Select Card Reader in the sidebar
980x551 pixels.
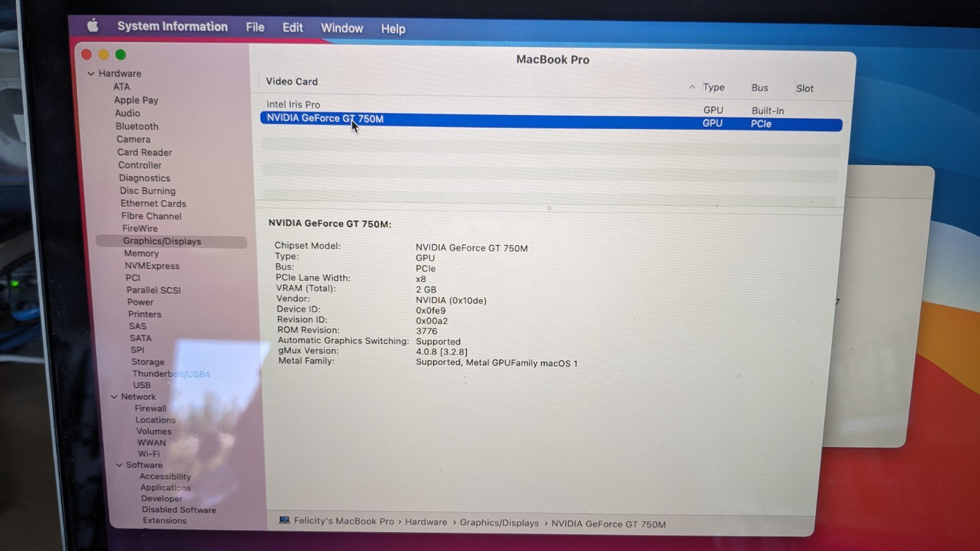(145, 152)
